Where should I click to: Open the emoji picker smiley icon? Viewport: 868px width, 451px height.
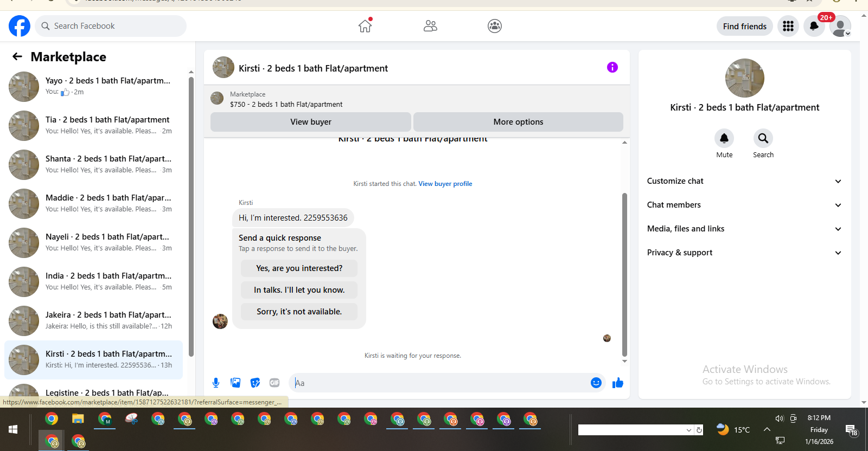596,383
